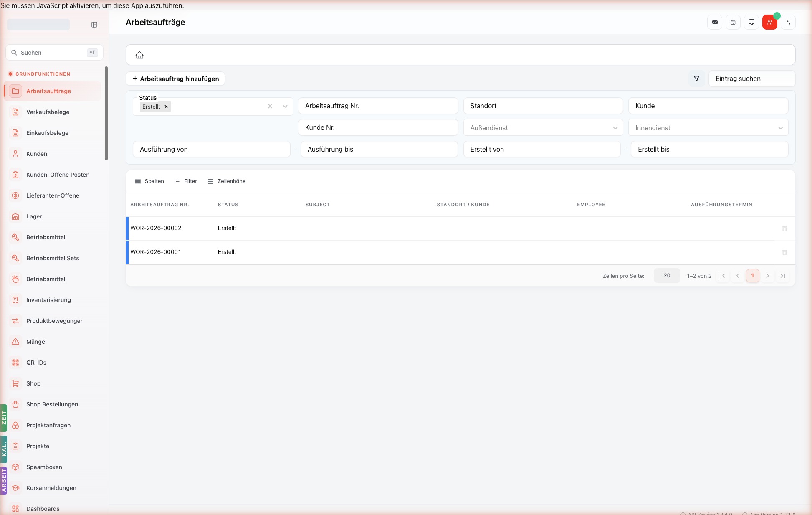
Task: Click the Ausführung bis date field
Action: [x=379, y=149]
